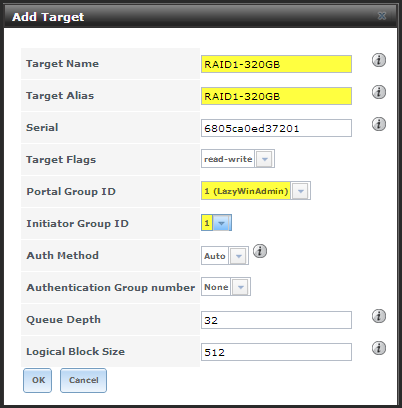Click the Target Name label

[62, 64]
